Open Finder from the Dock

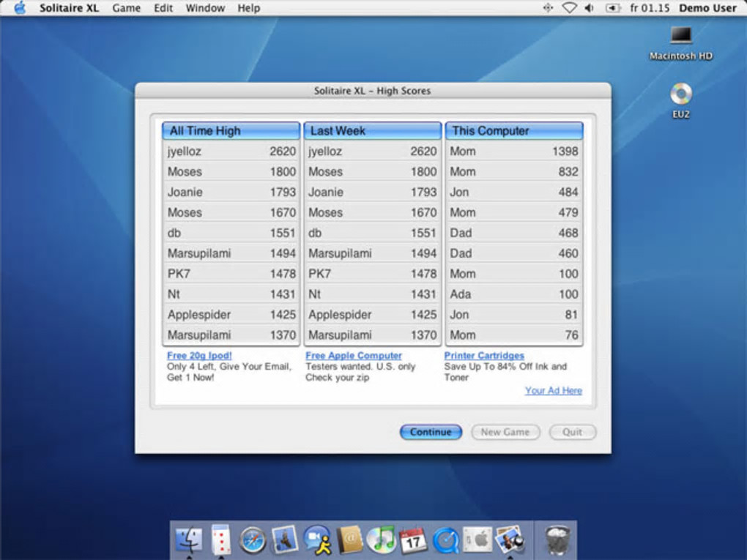189,540
